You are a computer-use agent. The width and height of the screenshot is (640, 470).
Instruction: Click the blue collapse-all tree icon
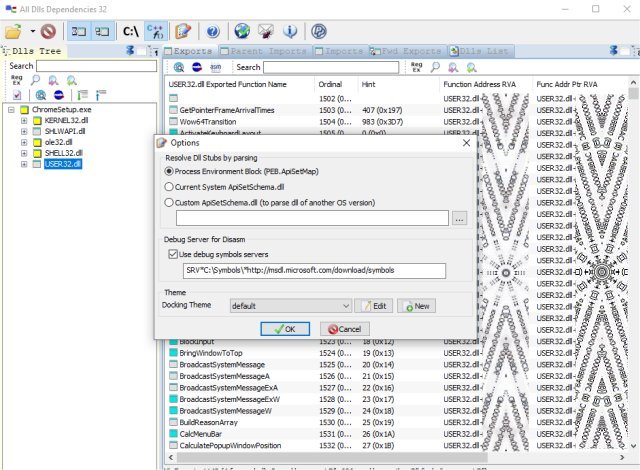pyautogui.click(x=100, y=95)
